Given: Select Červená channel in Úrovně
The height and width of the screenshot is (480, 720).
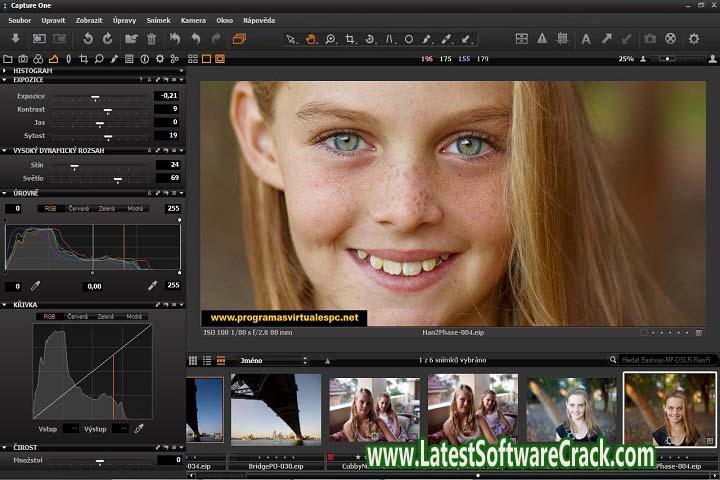Looking at the screenshot, I should pyautogui.click(x=78, y=209).
